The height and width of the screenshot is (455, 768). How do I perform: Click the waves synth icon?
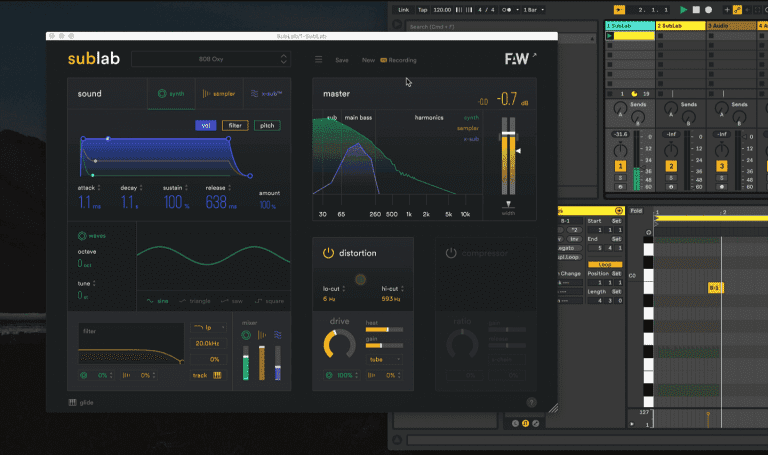[x=82, y=236]
